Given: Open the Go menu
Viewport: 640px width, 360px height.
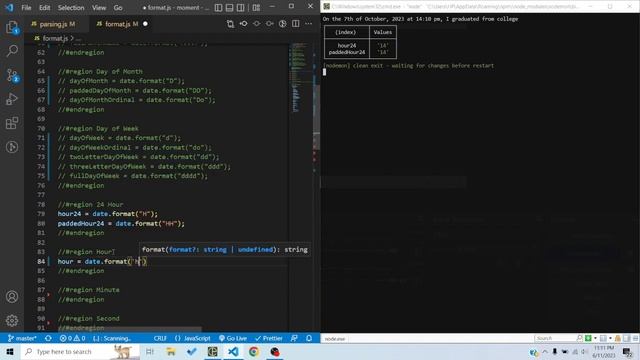Looking at the screenshot, I should point(118,7).
